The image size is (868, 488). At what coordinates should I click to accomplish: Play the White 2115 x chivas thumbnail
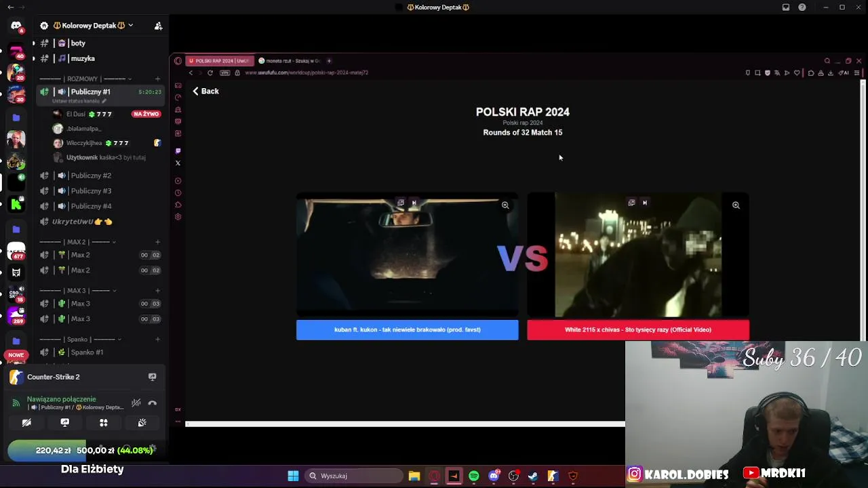(x=638, y=256)
